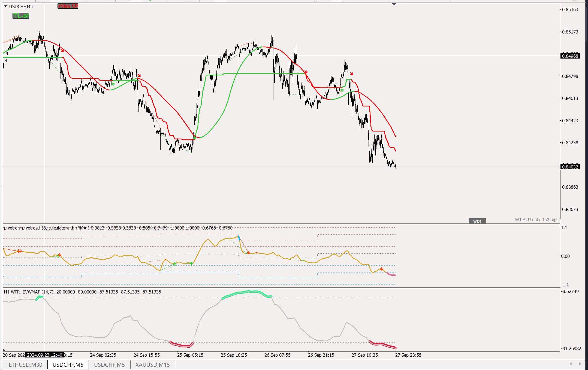Click the W1 ATR (14): 152 pips label
This screenshot has height=370, width=588.
tap(536, 220)
